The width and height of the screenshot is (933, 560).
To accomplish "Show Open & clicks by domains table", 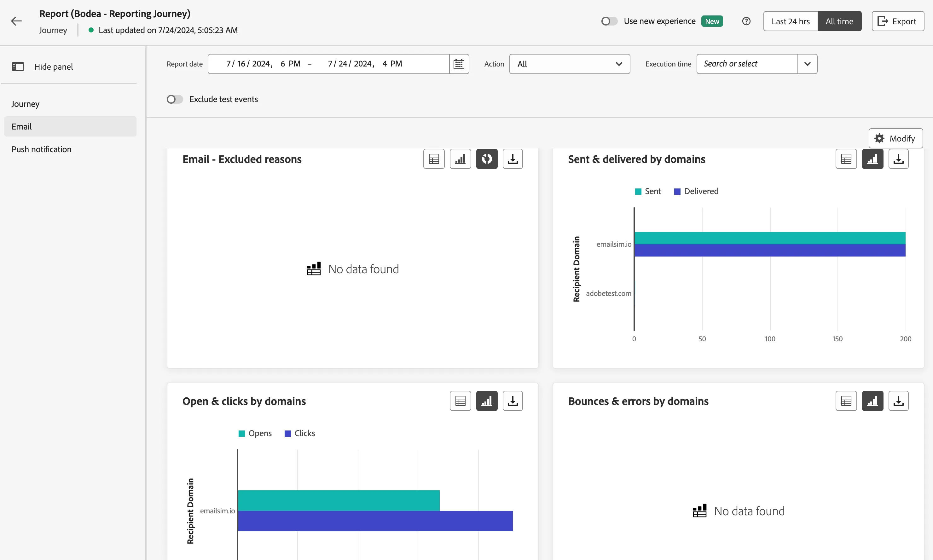I will pos(460,401).
